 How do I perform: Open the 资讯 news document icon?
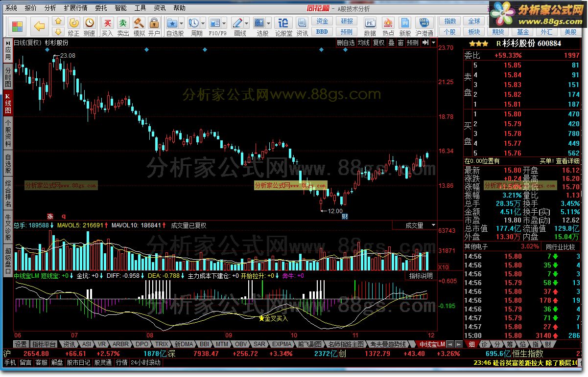pyautogui.click(x=302, y=26)
